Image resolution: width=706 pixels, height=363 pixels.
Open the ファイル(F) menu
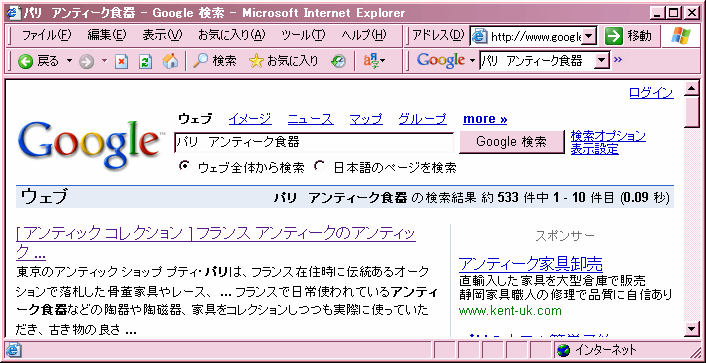click(46, 35)
